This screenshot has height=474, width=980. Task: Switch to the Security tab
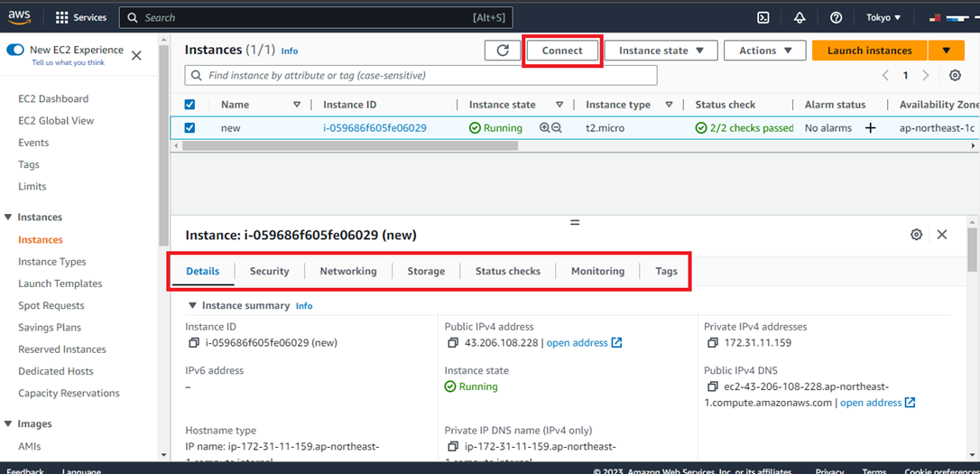point(270,272)
